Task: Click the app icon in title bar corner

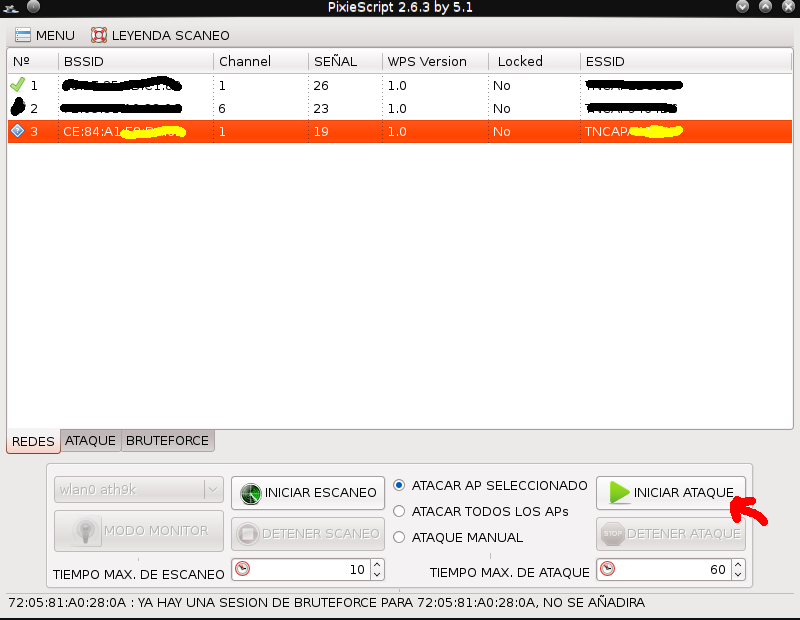Action: coord(11,7)
